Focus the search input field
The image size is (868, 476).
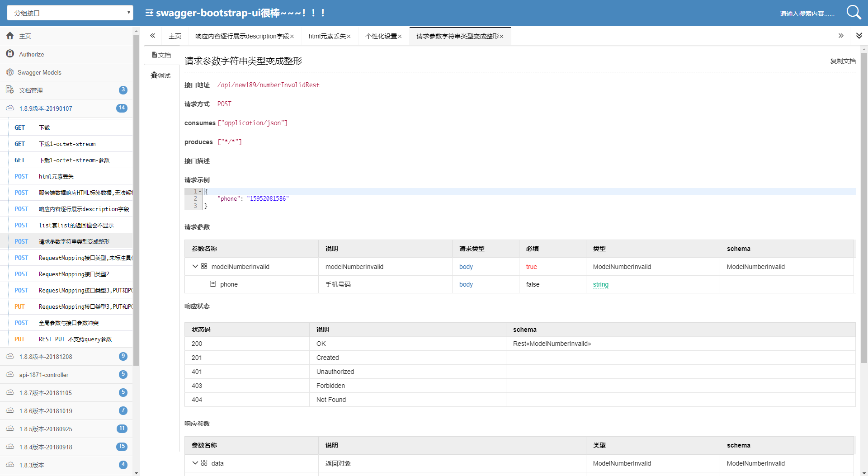pos(807,14)
